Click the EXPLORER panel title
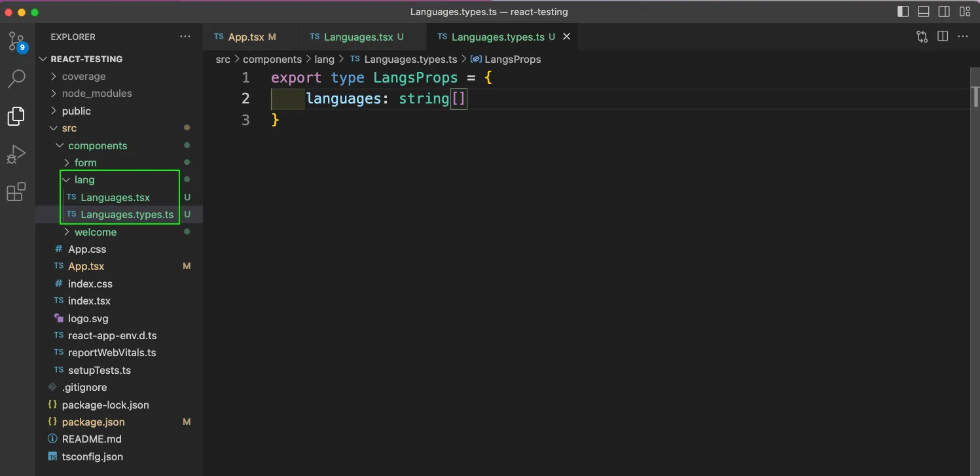The height and width of the screenshot is (476, 980). pyautogui.click(x=73, y=37)
